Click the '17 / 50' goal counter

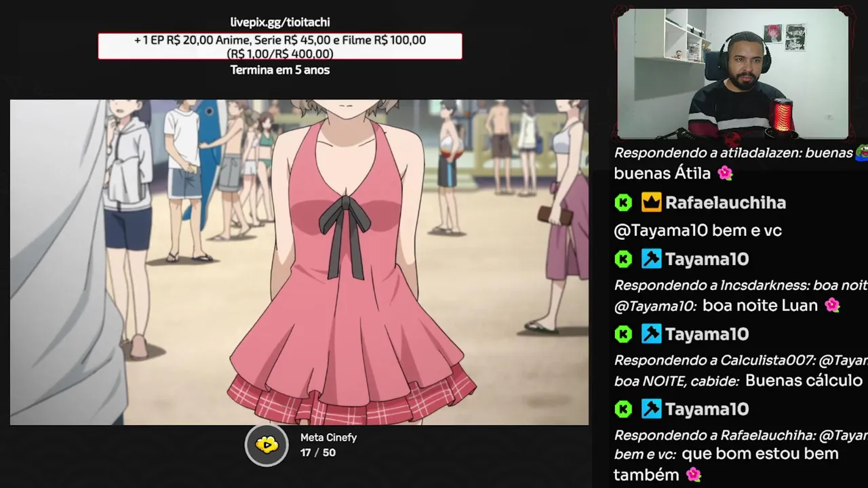pyautogui.click(x=318, y=453)
